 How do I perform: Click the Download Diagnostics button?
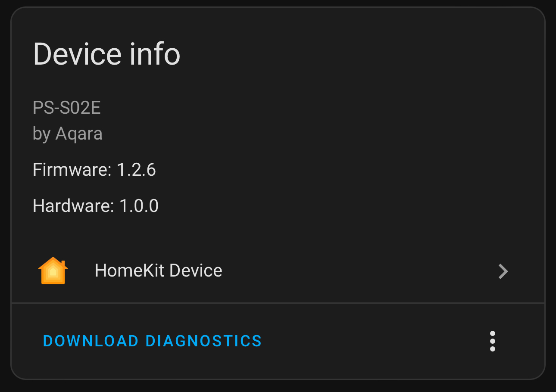coord(153,341)
